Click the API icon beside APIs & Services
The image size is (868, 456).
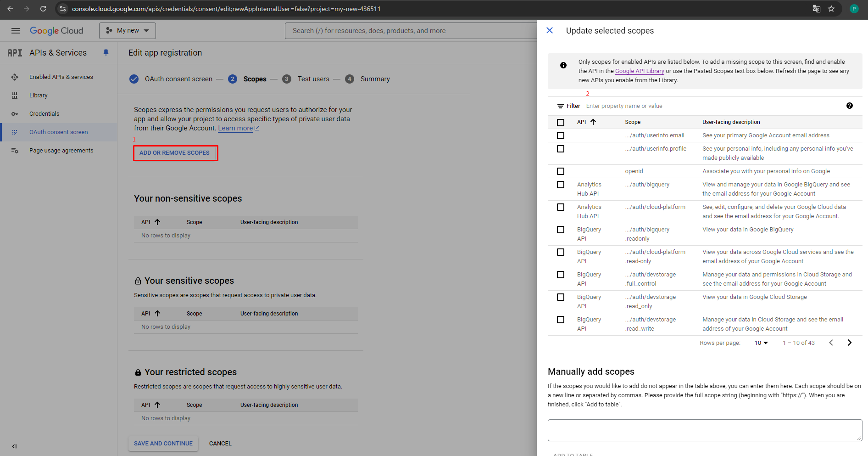pyautogui.click(x=15, y=53)
